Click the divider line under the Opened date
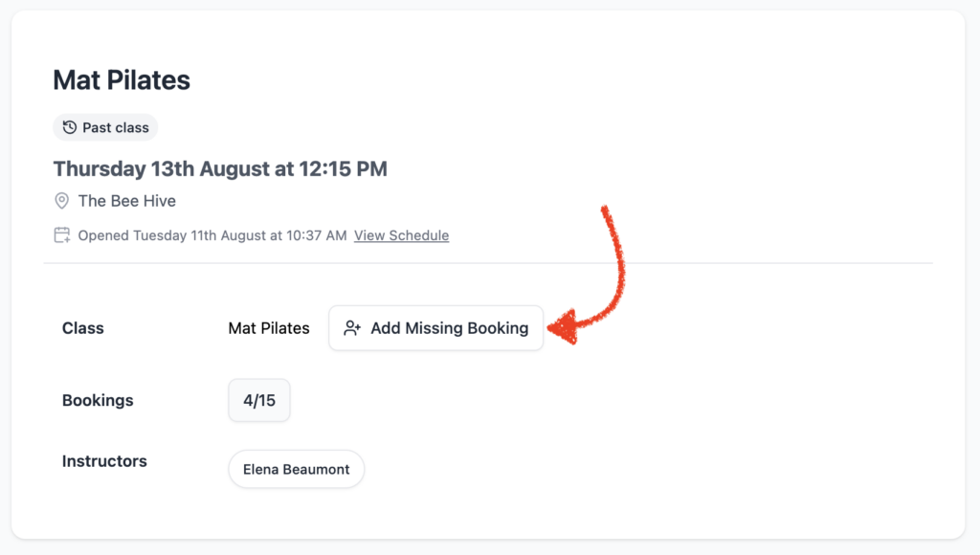 488,263
